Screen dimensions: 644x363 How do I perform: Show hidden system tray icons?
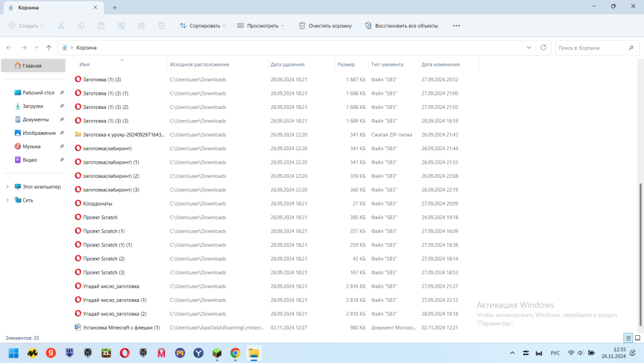coord(512,353)
